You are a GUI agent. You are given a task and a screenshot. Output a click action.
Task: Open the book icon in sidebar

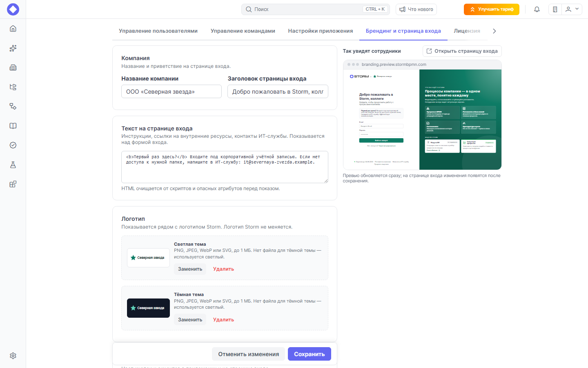[x=13, y=126]
